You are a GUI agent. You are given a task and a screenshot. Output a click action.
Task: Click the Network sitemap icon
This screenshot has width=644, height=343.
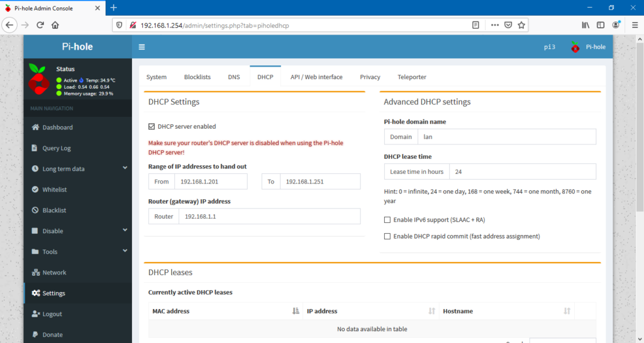(35, 273)
